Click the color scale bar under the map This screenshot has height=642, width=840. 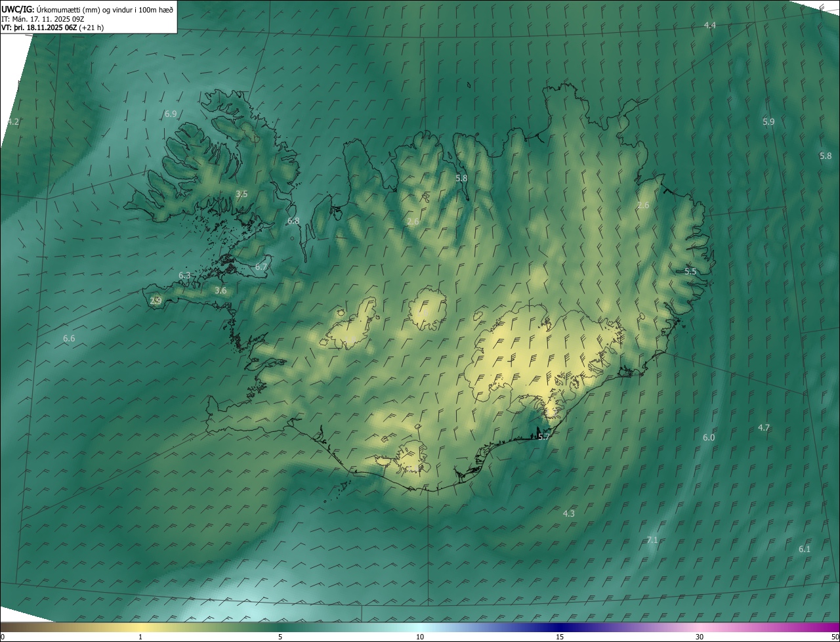coord(420,627)
